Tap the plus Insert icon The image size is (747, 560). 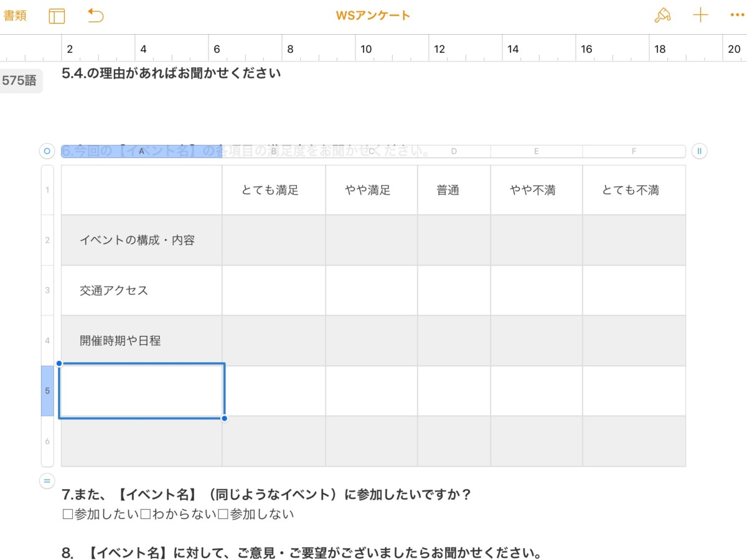pyautogui.click(x=701, y=16)
